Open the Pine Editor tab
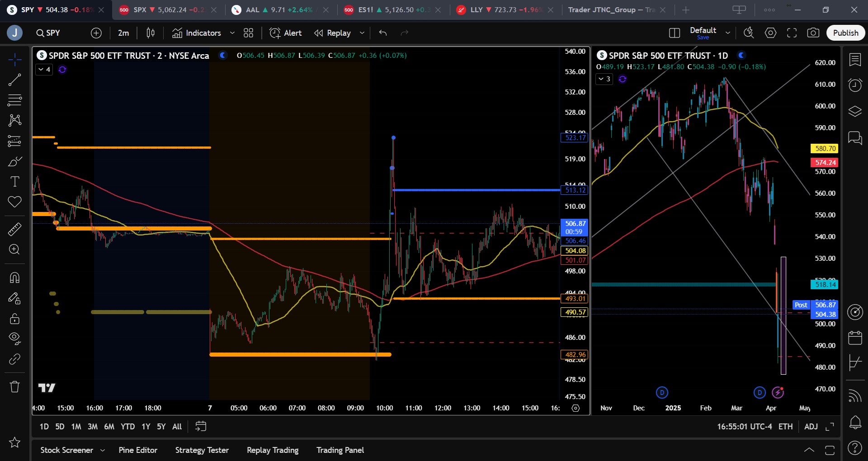Viewport: 868px width, 461px height. click(138, 450)
